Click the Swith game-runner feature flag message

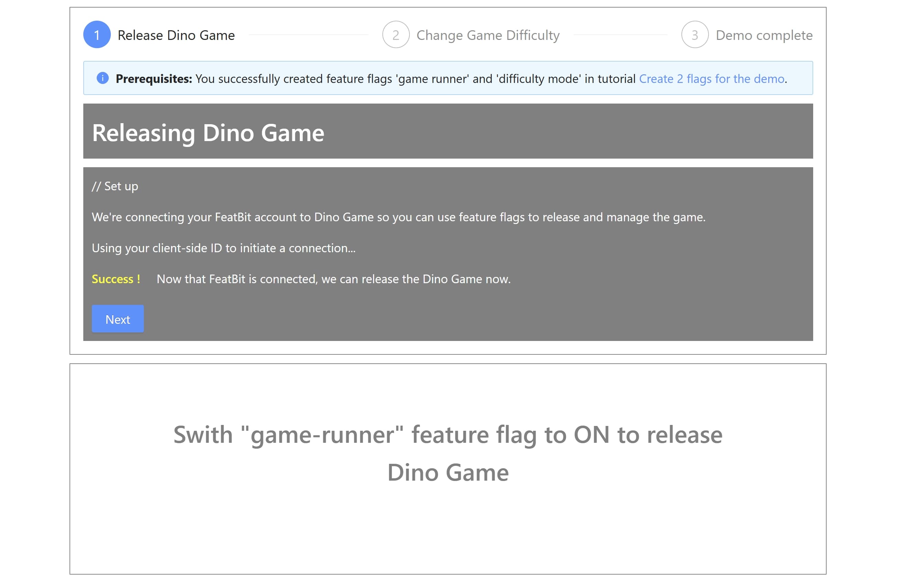(448, 434)
